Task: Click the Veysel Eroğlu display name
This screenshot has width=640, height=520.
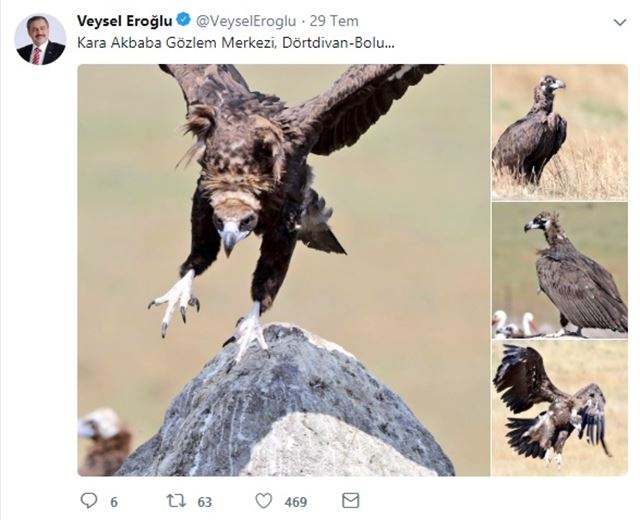Action: pyautogui.click(x=124, y=21)
